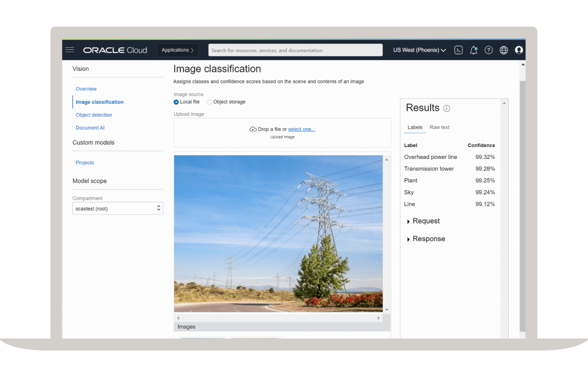Image resolution: width=588 pixels, height=371 pixels.
Task: Click the power line preview image
Action: 278,234
